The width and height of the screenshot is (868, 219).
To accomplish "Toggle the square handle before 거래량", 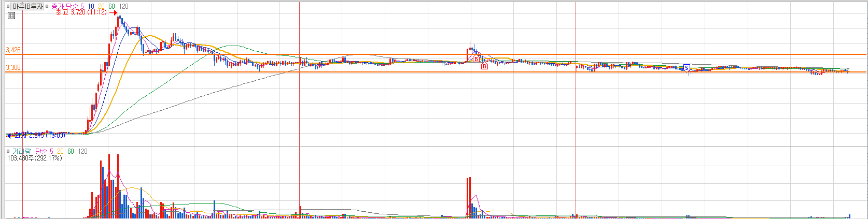I will click(8, 151).
